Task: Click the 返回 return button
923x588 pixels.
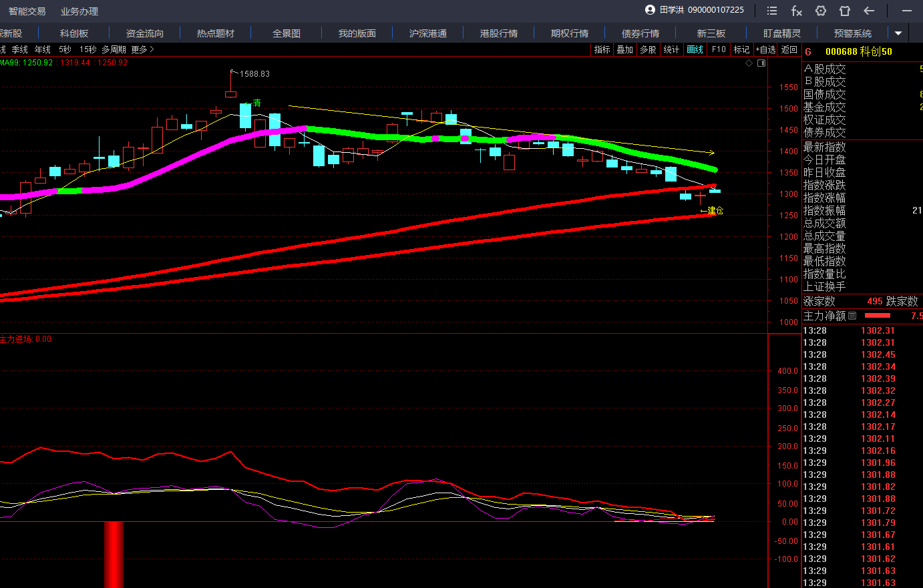Action: pos(789,49)
